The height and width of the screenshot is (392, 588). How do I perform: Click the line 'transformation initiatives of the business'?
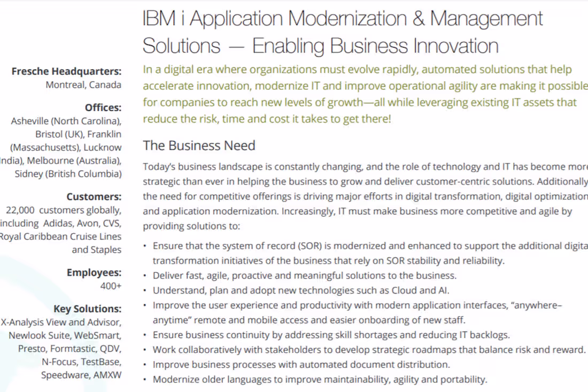(329, 260)
